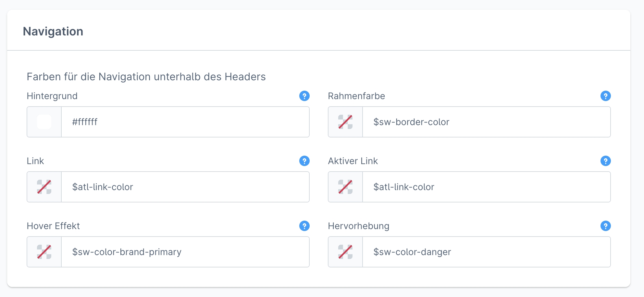Open Hover Effekt color picker swatch
The image size is (644, 297).
[x=44, y=252]
